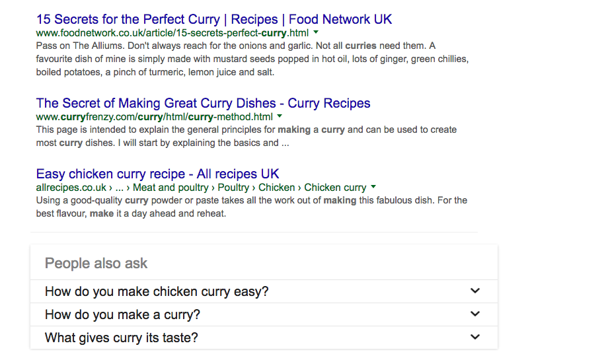Expand chevron for "How do you make a curry?"
Viewport: 606px width, 364px height.
coord(474,314)
